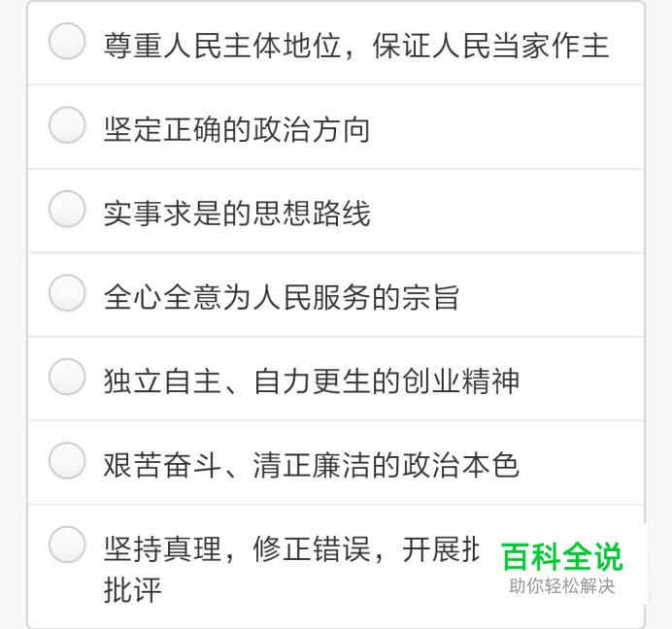The image size is (672, 629).
Task: Click the 实事求是的思想路线 label text
Action: pos(237,214)
